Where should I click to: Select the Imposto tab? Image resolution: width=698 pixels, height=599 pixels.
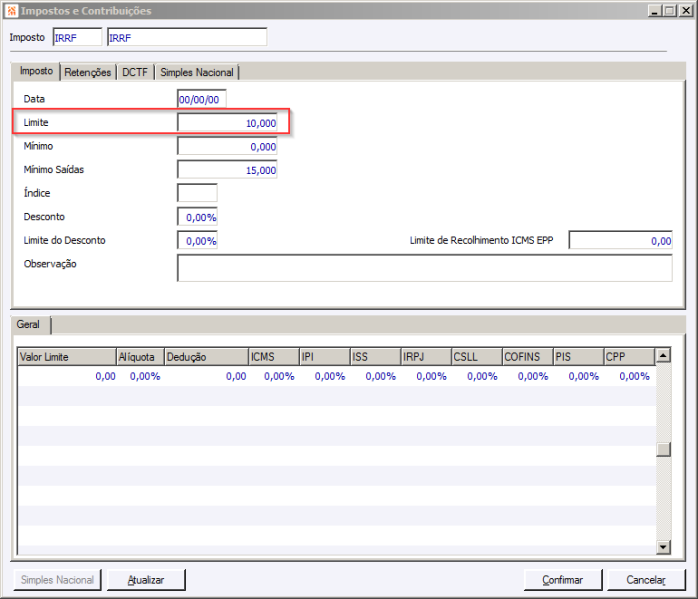coord(37,71)
